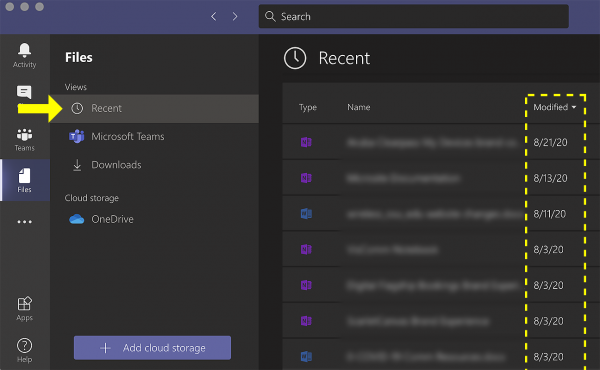The height and width of the screenshot is (370, 600).
Task: Sort by the Type column header
Action: coord(308,107)
